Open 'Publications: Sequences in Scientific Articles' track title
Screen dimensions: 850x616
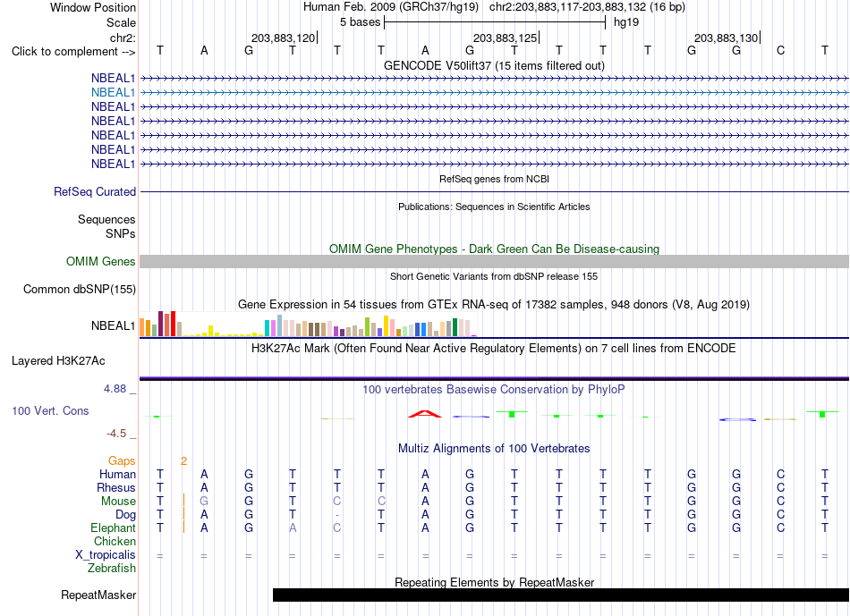(x=494, y=207)
